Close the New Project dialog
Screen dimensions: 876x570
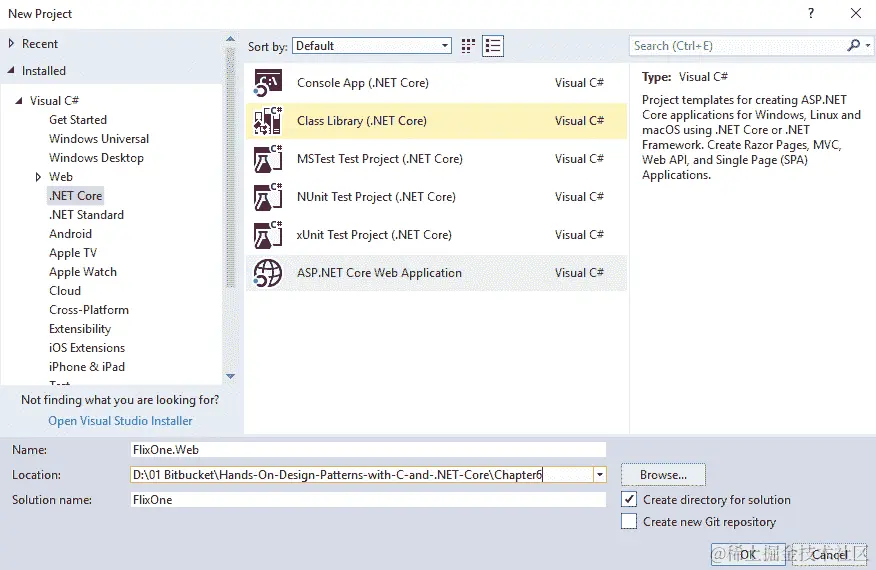[x=855, y=13]
